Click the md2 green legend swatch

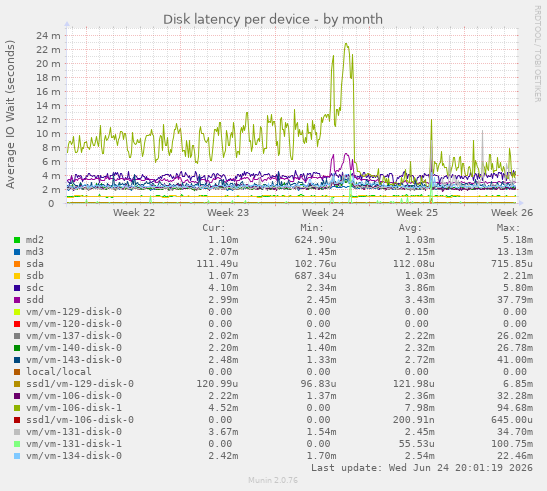click(x=17, y=240)
